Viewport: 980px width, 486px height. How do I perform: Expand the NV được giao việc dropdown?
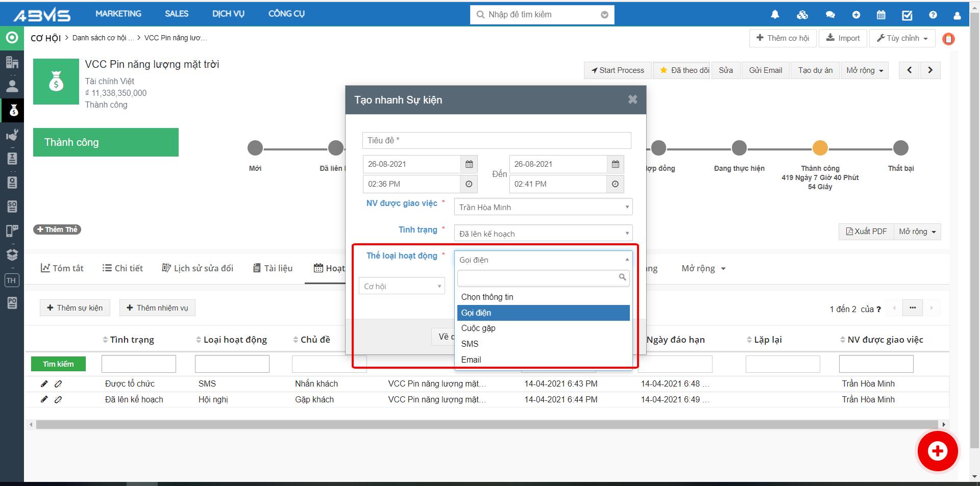[x=543, y=207]
